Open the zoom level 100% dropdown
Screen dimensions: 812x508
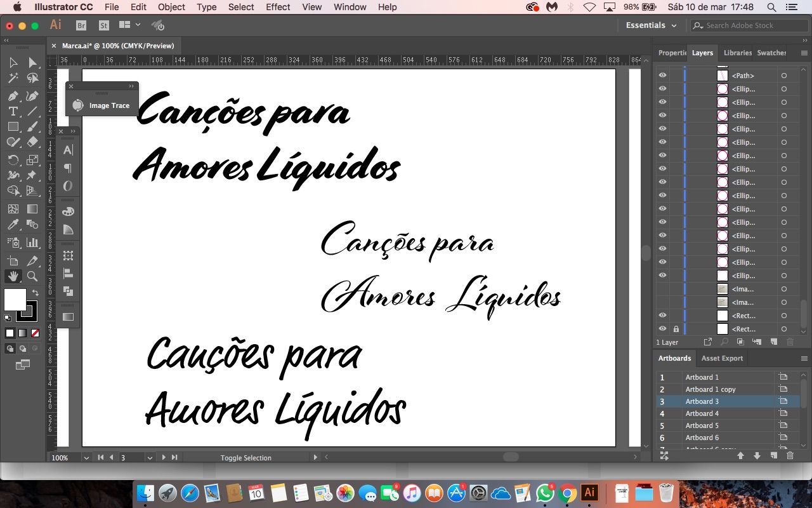(x=86, y=458)
